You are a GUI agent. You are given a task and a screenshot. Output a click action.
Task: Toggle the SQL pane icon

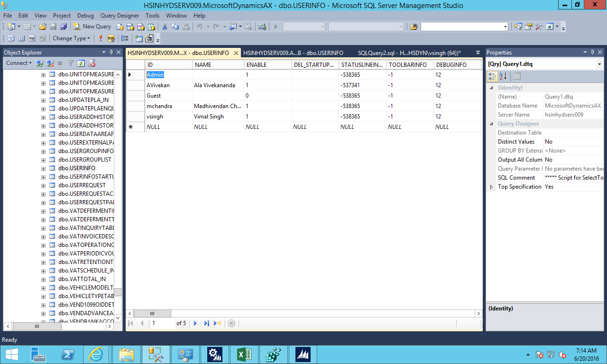31,38
